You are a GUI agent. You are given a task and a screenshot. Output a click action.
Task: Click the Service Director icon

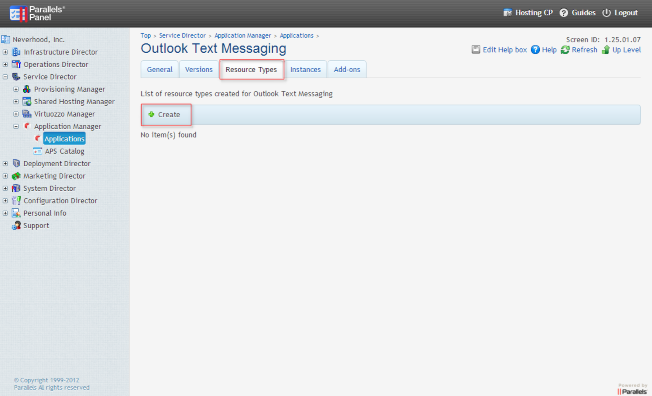(x=16, y=77)
